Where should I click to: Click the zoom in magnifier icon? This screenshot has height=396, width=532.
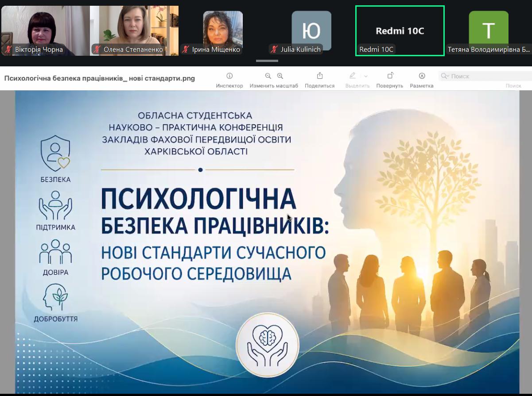pyautogui.click(x=280, y=76)
